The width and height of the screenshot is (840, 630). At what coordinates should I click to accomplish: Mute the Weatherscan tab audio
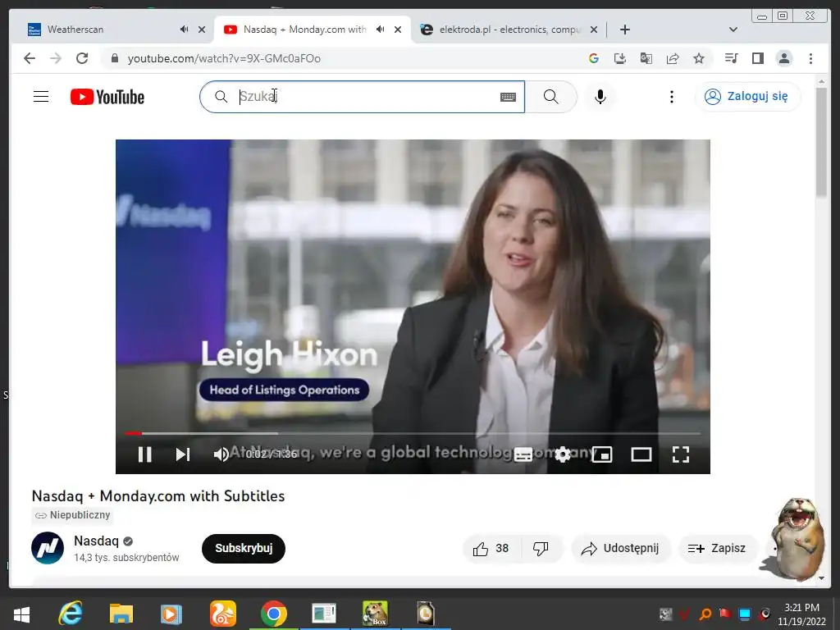[x=185, y=30]
